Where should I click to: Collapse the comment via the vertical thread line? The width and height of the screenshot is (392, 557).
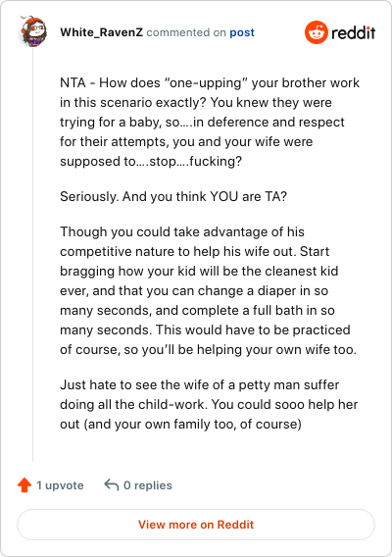(33, 254)
